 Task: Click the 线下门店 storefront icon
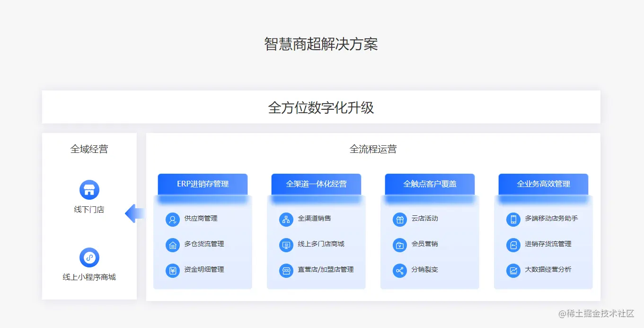coord(89,190)
